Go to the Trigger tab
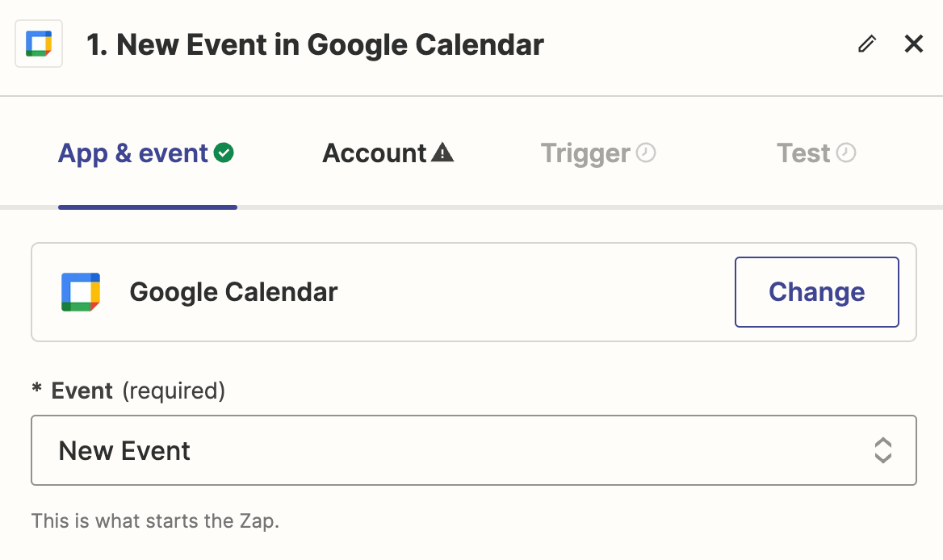This screenshot has height=560, width=943. pyautogui.click(x=585, y=153)
